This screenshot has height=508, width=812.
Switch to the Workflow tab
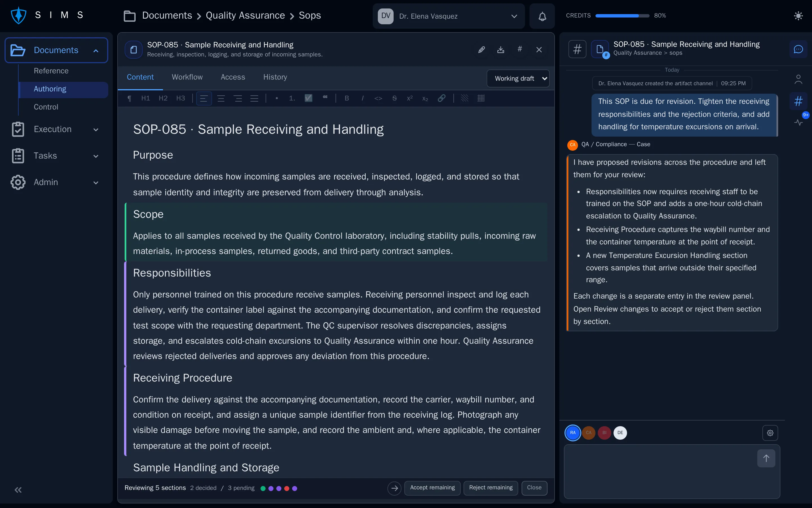tap(187, 77)
